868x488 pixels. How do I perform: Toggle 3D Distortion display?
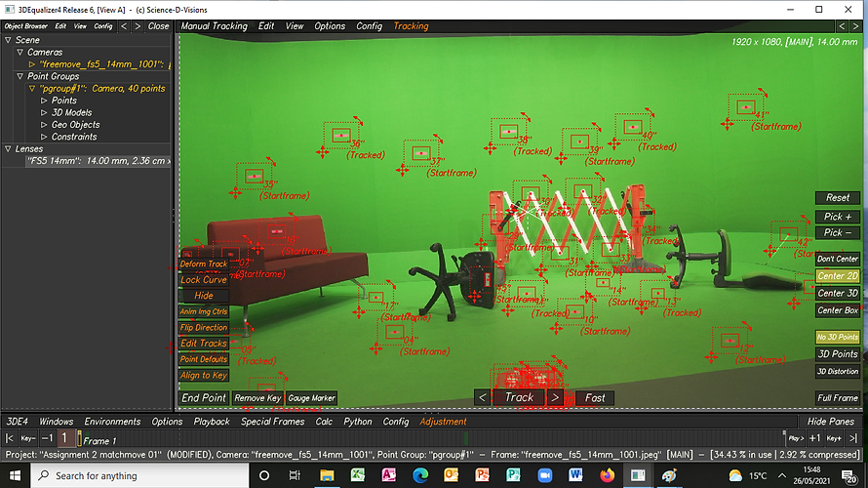pos(838,371)
